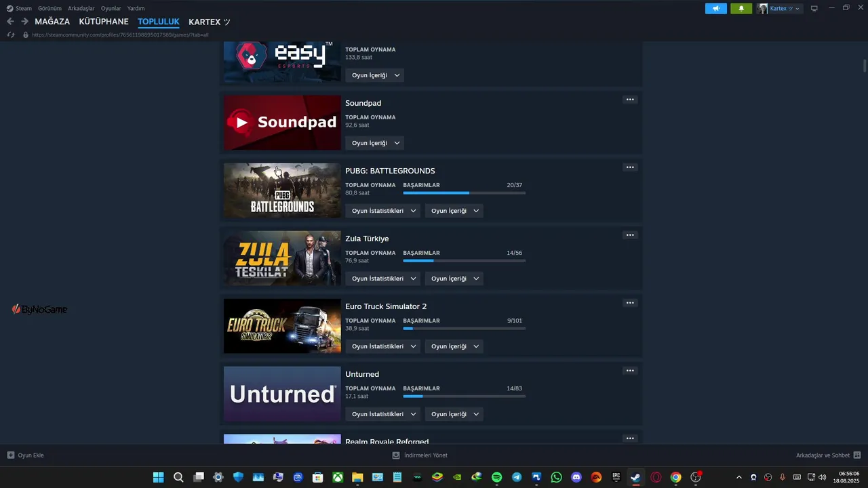Click Arkadaşlar ve Sohbet text
868x488 pixels.
click(x=823, y=455)
